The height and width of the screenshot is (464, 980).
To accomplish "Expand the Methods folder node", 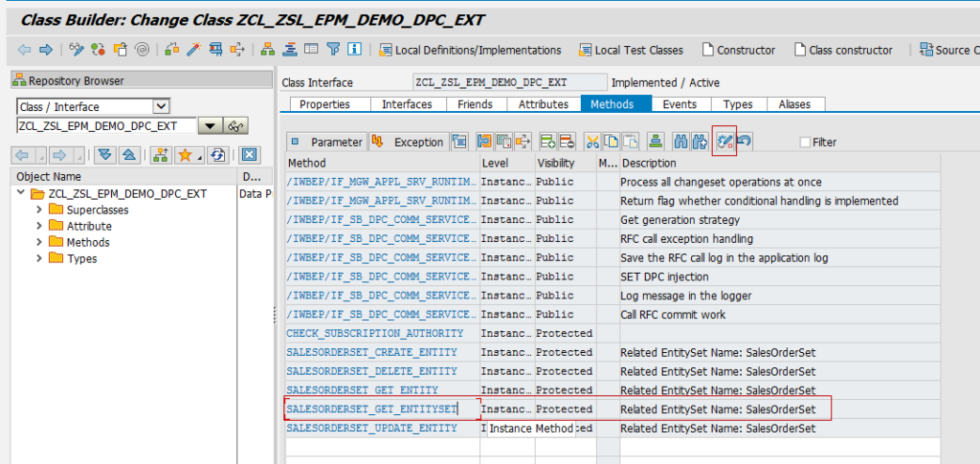I will tap(39, 242).
